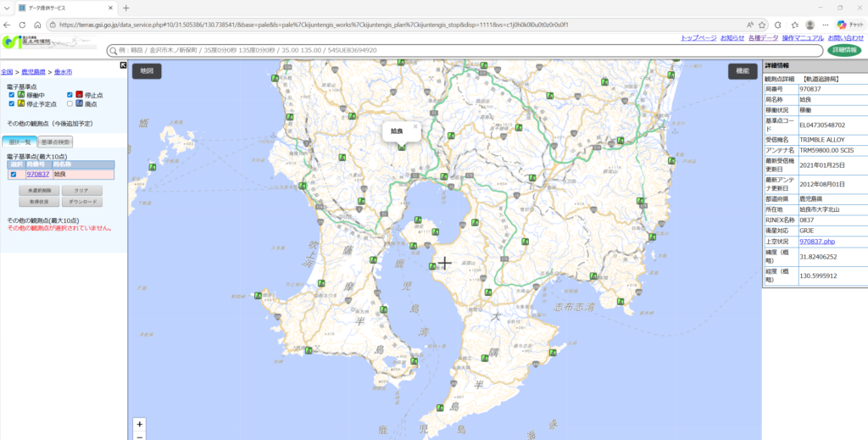868x440 pixels.
Task: Open the browser home page icon
Action: (37, 25)
